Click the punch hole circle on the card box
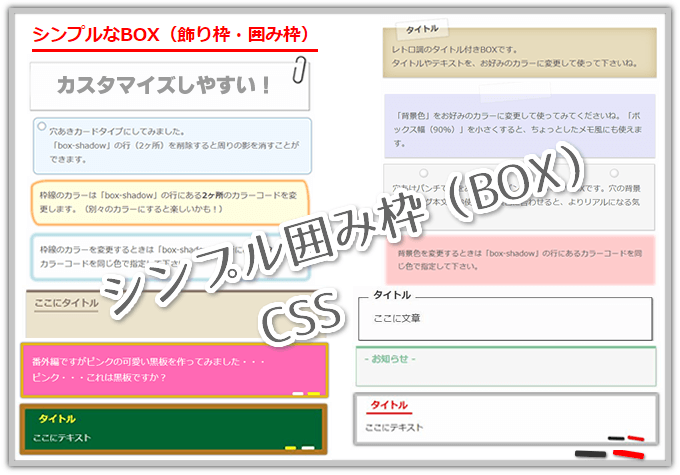680x475 pixels. pyautogui.click(x=41, y=127)
